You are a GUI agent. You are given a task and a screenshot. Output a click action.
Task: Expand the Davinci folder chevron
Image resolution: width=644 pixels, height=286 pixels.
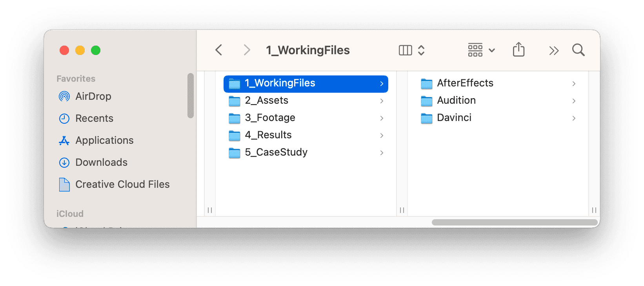(574, 118)
